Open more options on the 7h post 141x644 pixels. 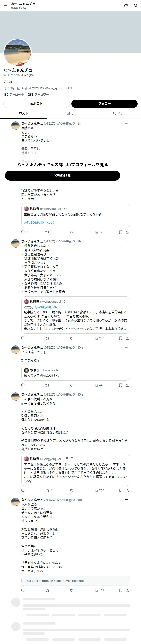(126, 241)
